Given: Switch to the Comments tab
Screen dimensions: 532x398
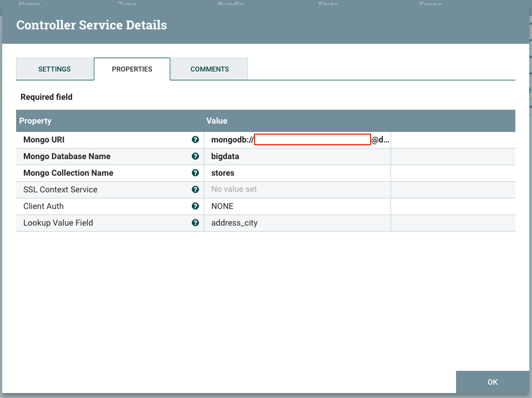Looking at the screenshot, I should (209, 69).
